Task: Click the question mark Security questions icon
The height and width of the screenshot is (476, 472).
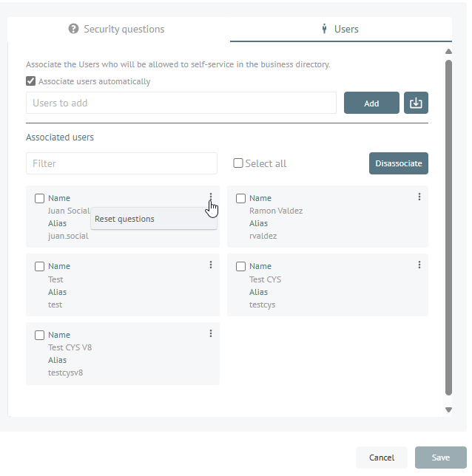Action: (x=73, y=29)
